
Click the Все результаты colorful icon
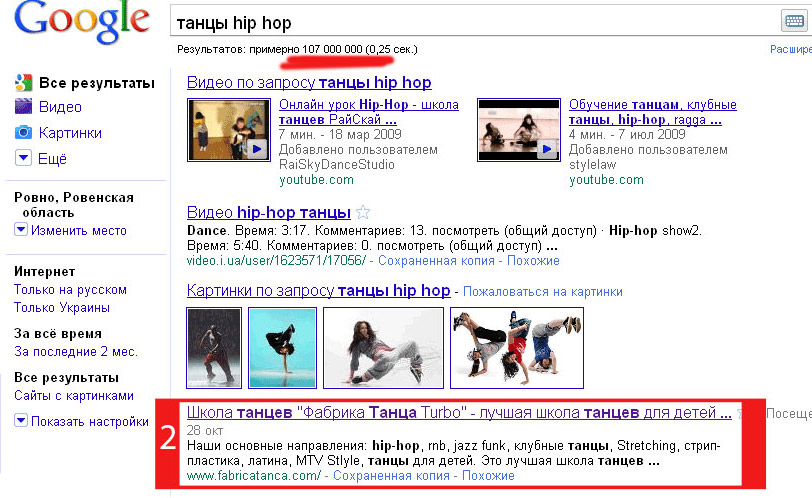click(23, 83)
